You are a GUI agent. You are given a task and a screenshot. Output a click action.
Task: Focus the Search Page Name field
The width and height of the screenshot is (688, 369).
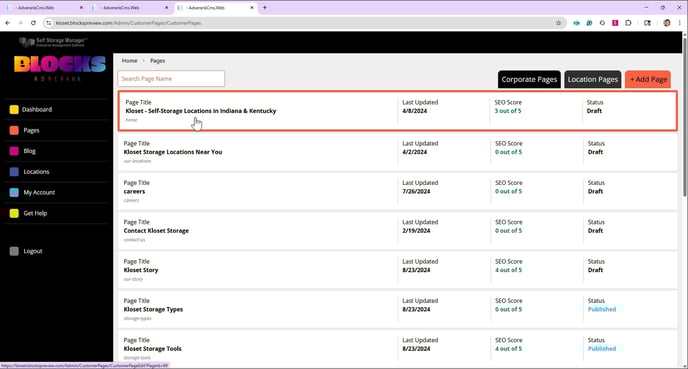click(x=171, y=79)
